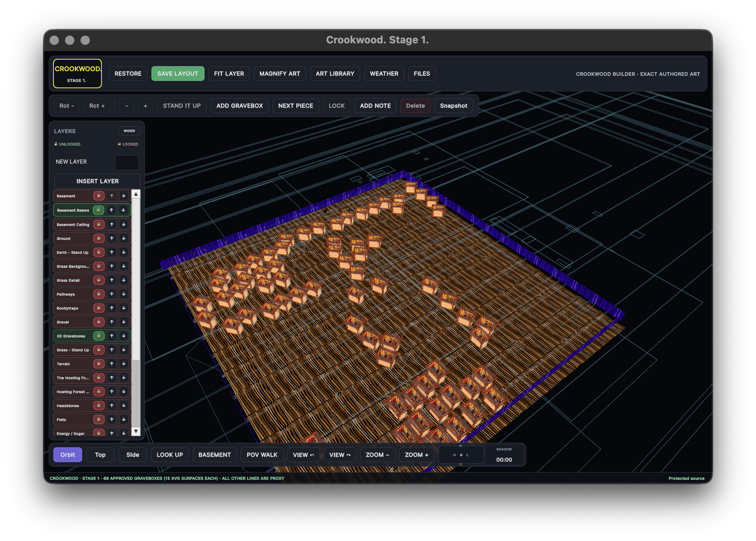756x541 pixels.
Task: Toggle lock on the Basement Ceiling layer
Action: click(99, 224)
